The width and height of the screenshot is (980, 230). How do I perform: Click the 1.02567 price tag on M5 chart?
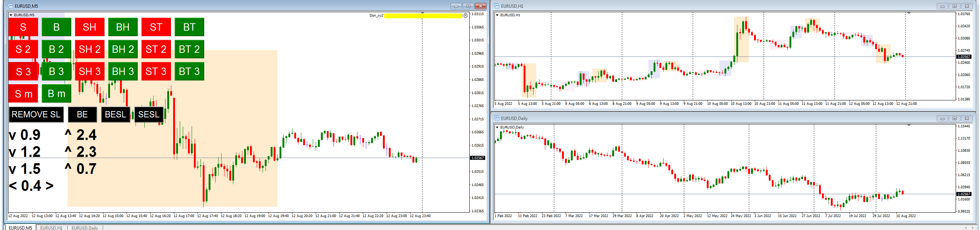pyautogui.click(x=477, y=158)
